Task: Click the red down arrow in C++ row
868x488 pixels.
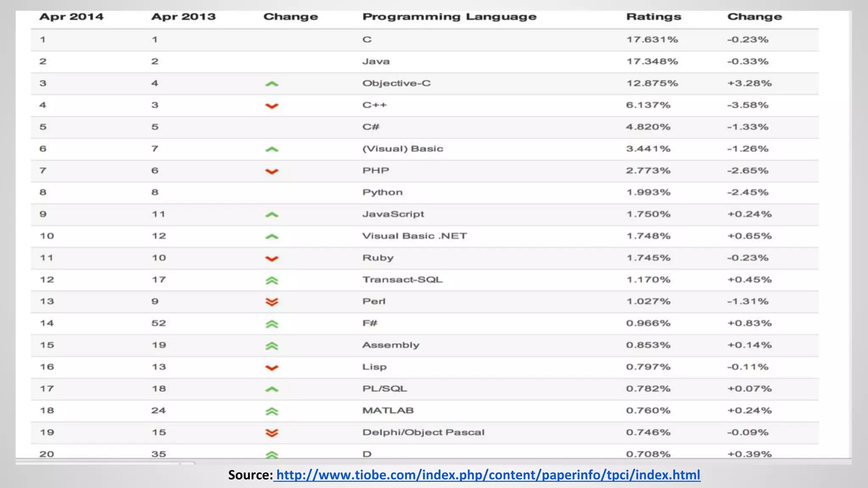Action: tap(272, 106)
